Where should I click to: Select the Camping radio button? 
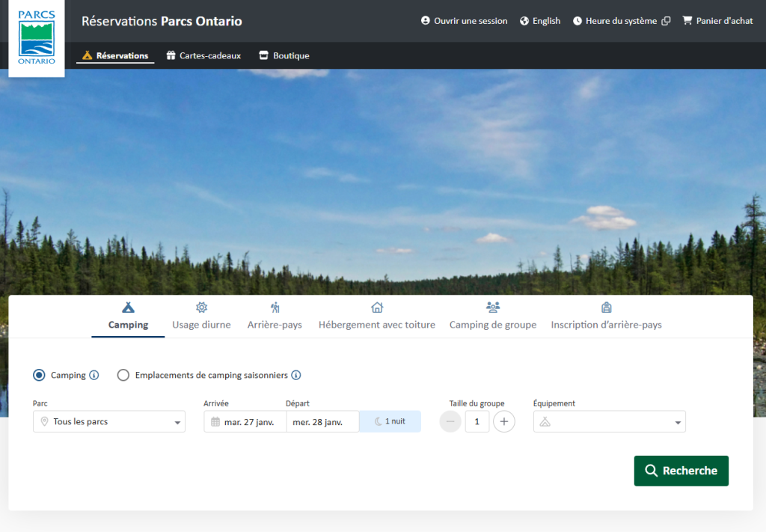pyautogui.click(x=38, y=375)
